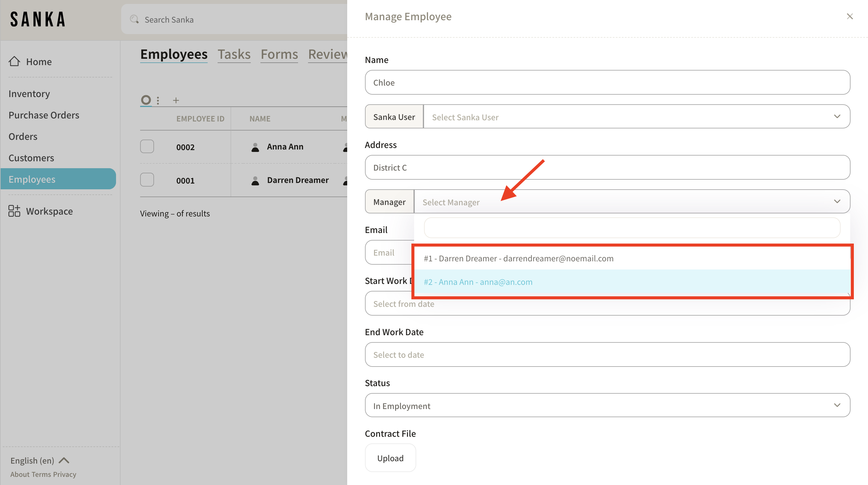The width and height of the screenshot is (868, 485).
Task: Click the Anna Ann name cell
Action: [285, 146]
